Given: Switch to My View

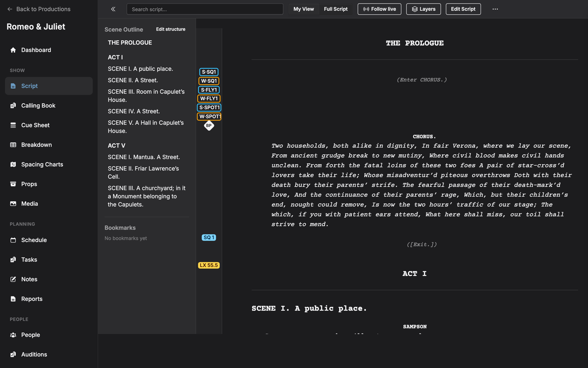Looking at the screenshot, I should coord(304,9).
